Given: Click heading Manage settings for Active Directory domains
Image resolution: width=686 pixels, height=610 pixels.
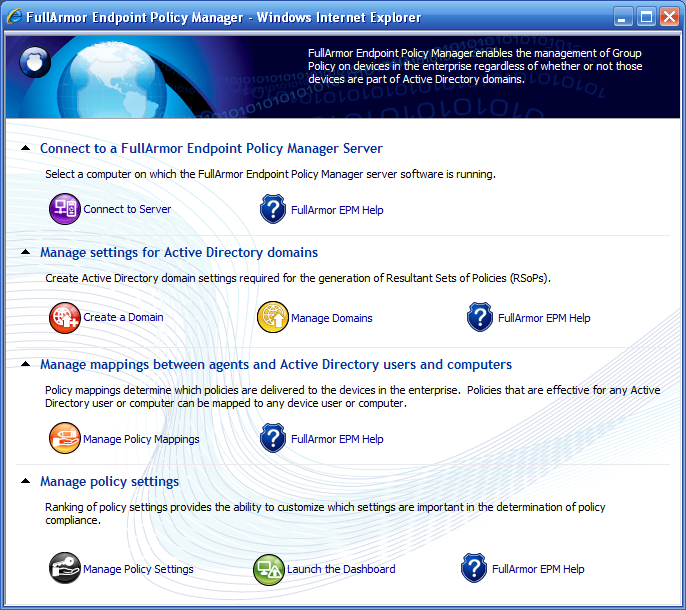Looking at the screenshot, I should [179, 252].
